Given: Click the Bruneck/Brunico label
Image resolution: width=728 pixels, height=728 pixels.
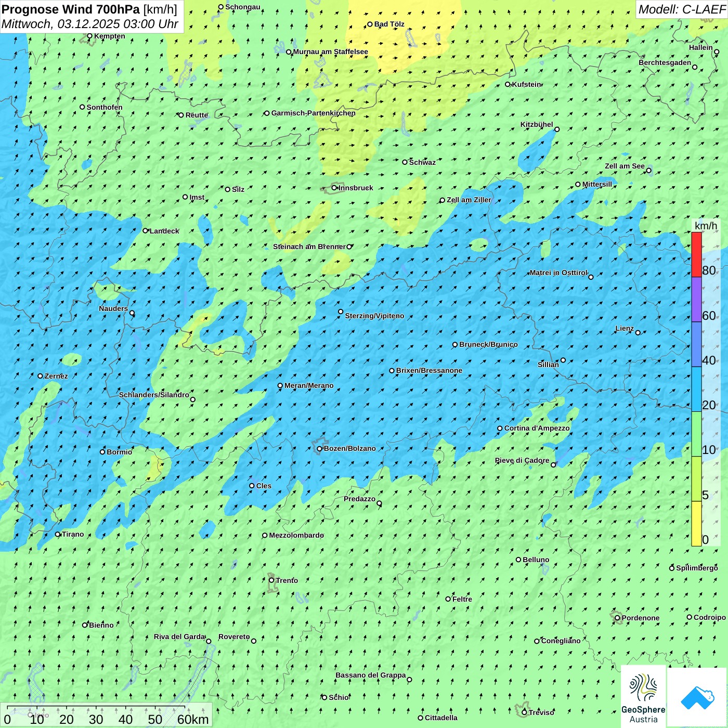Looking at the screenshot, I should point(488,344).
